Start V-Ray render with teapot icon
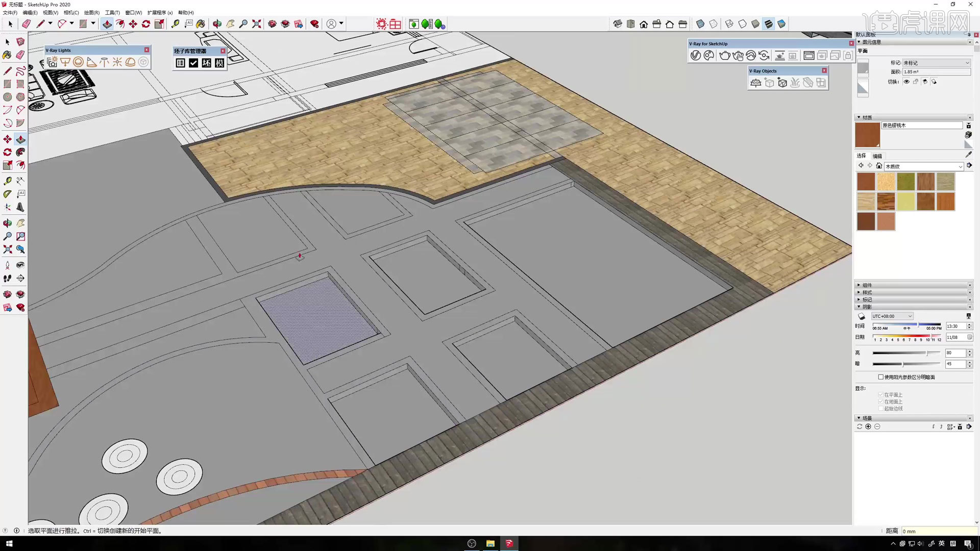980x551 pixels. [724, 56]
